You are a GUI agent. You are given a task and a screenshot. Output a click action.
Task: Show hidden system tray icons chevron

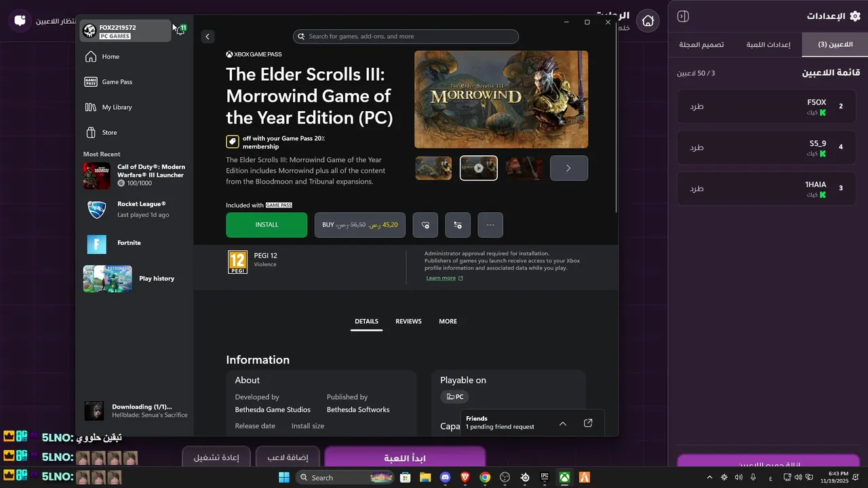point(711,477)
